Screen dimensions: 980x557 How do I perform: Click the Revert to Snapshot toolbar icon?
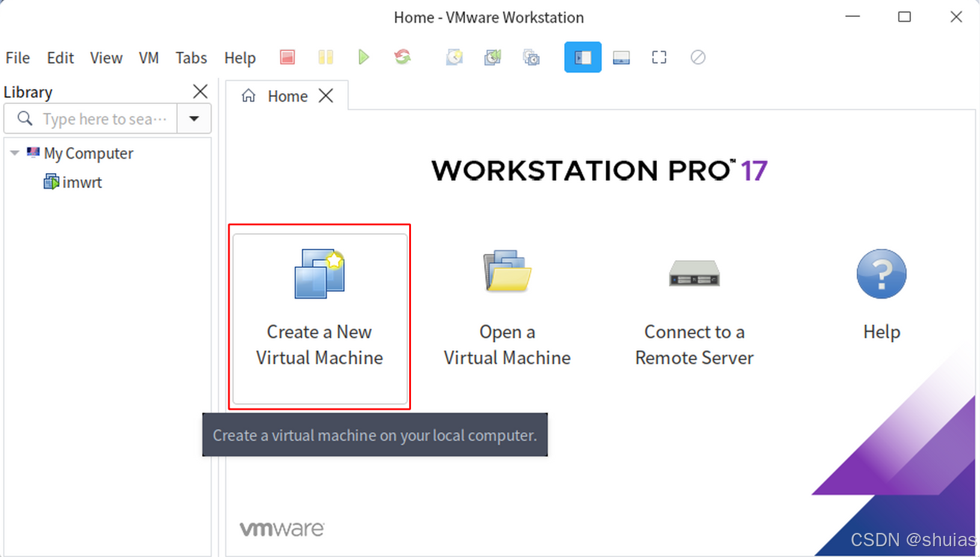(493, 57)
